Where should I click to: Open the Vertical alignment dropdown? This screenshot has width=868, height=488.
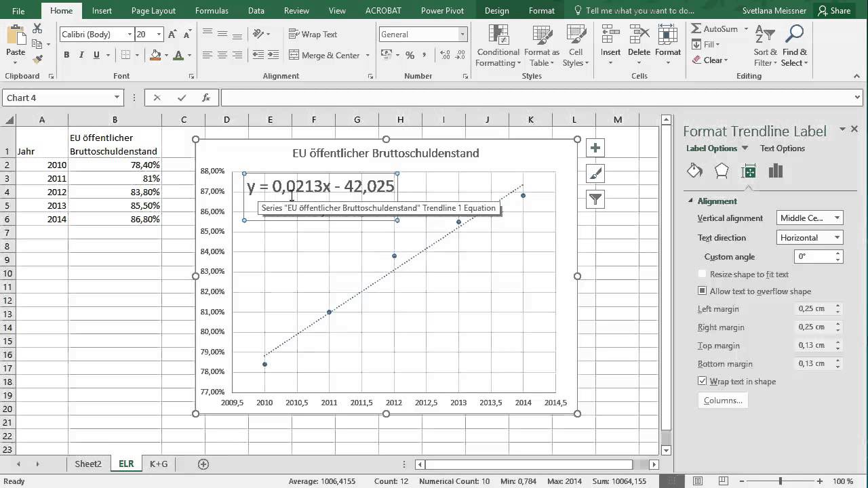point(810,218)
